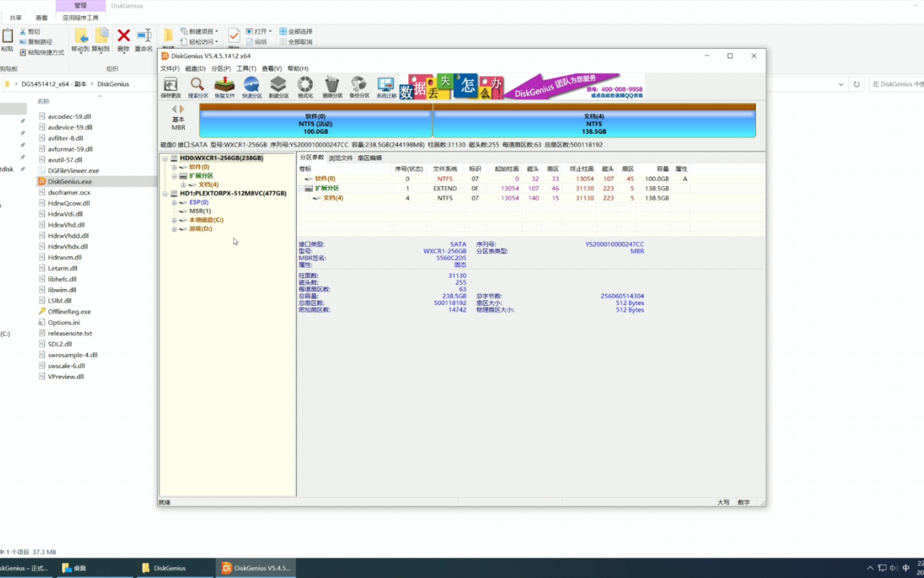Click the 中 input method tray indicator
The width and height of the screenshot is (924, 578).
(x=905, y=568)
